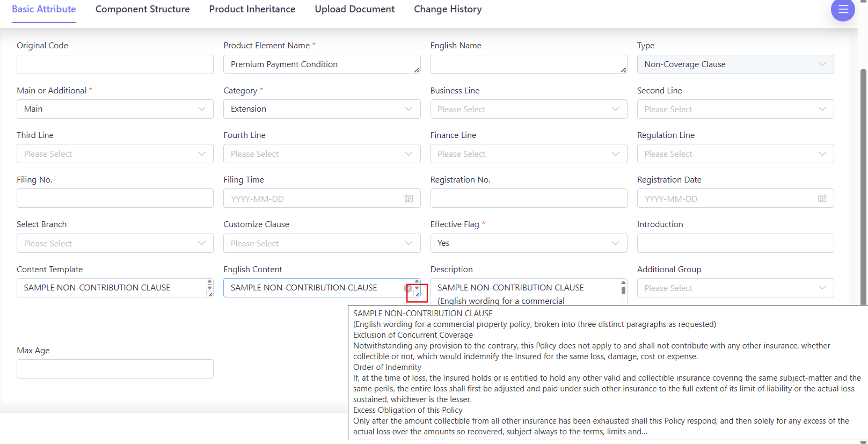Image resolution: width=868 pixels, height=444 pixels.
Task: Expand the Additional Group dropdown
Action: click(735, 288)
